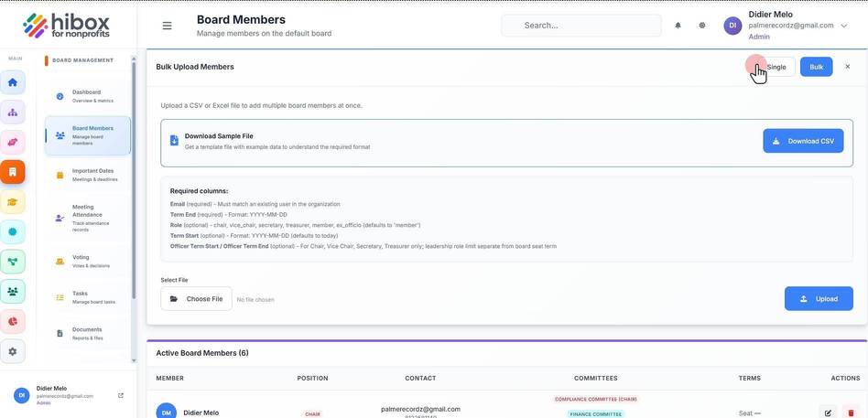Open the red pie chart icon
Screen dimensions: 868x418
tap(13, 321)
